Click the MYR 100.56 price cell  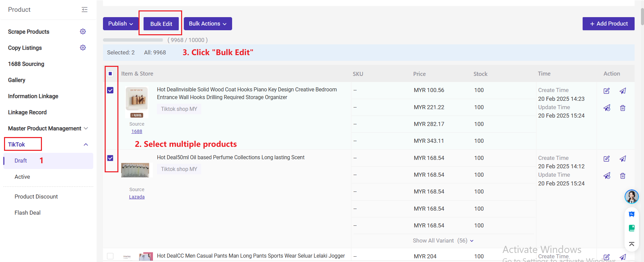429,90
